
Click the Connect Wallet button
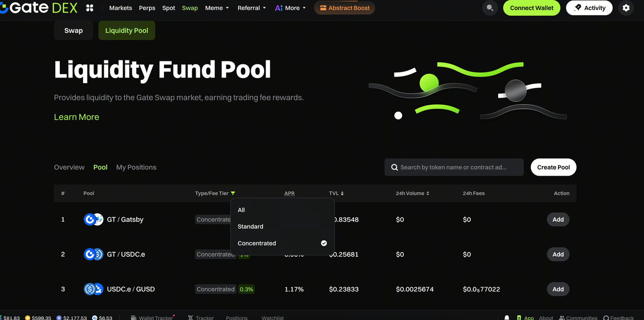pos(531,8)
